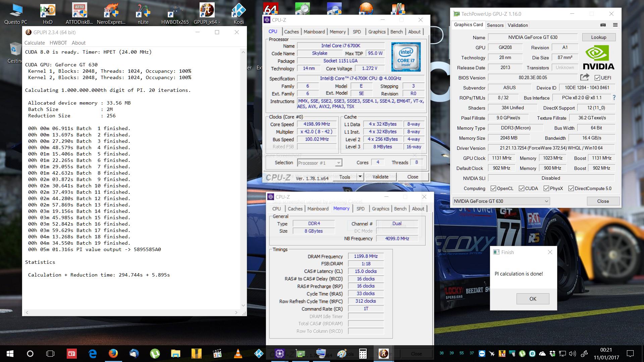Open Media Player Classic from the taskbar

coord(217,353)
